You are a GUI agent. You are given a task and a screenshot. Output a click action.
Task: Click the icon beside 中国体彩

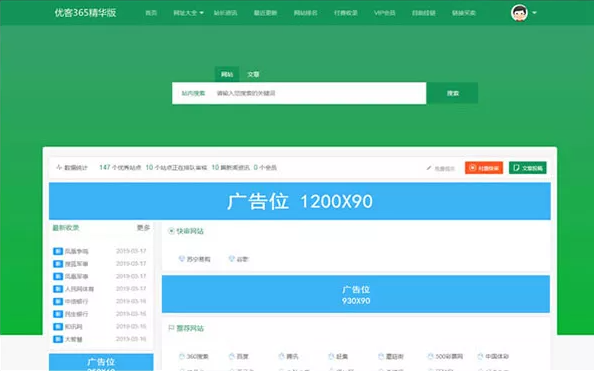pyautogui.click(x=480, y=356)
